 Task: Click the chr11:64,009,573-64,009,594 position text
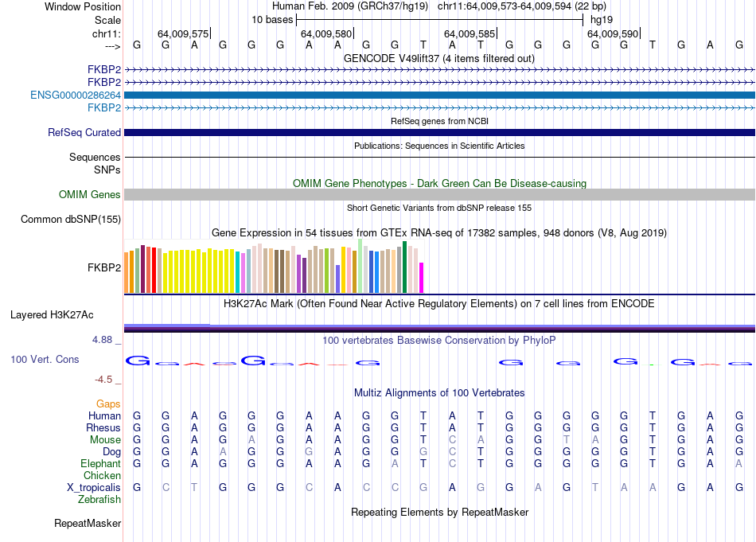click(522, 6)
